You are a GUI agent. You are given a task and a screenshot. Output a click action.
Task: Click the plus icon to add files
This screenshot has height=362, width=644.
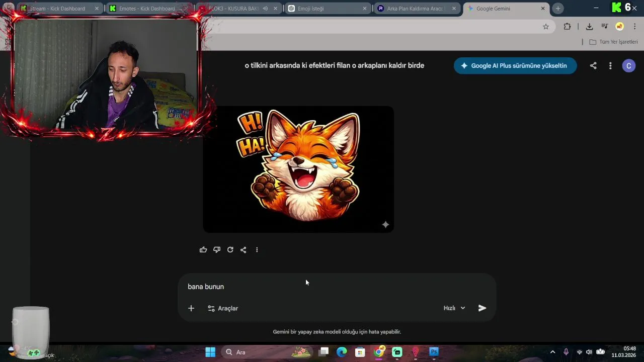191,308
